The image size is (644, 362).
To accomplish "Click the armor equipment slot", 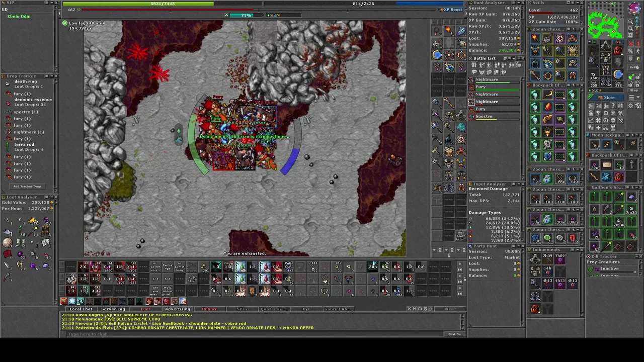I will [x=605, y=57].
